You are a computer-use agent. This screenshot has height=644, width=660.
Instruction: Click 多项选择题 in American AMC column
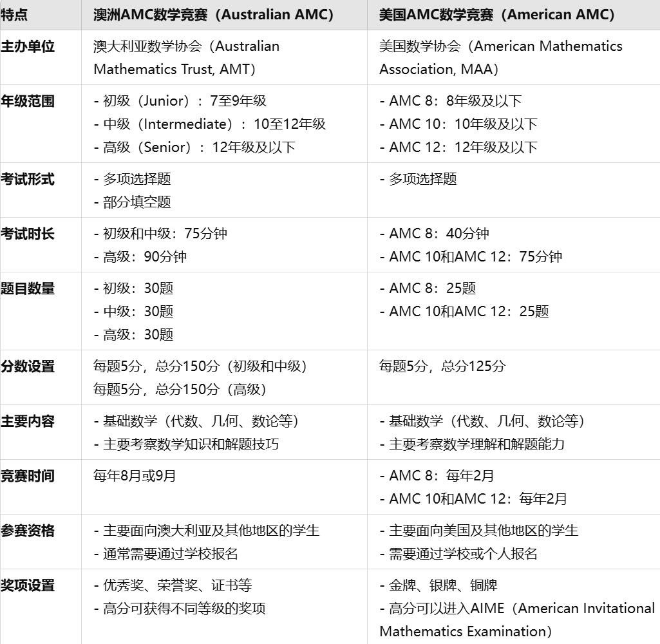point(418,178)
